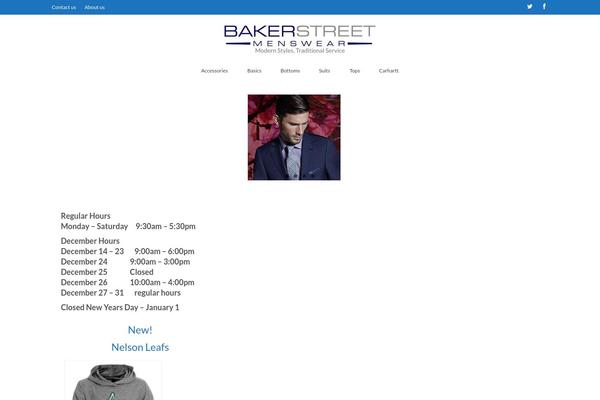Open the Accessories menu
The width and height of the screenshot is (600, 400).
click(214, 71)
